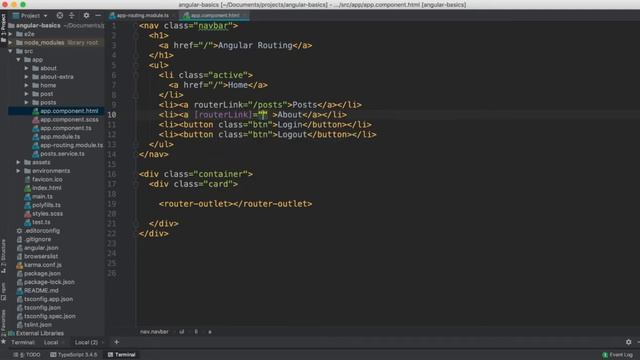640x360 pixels.
Task: Expand the e2e folder
Action: pyautogui.click(x=11, y=34)
